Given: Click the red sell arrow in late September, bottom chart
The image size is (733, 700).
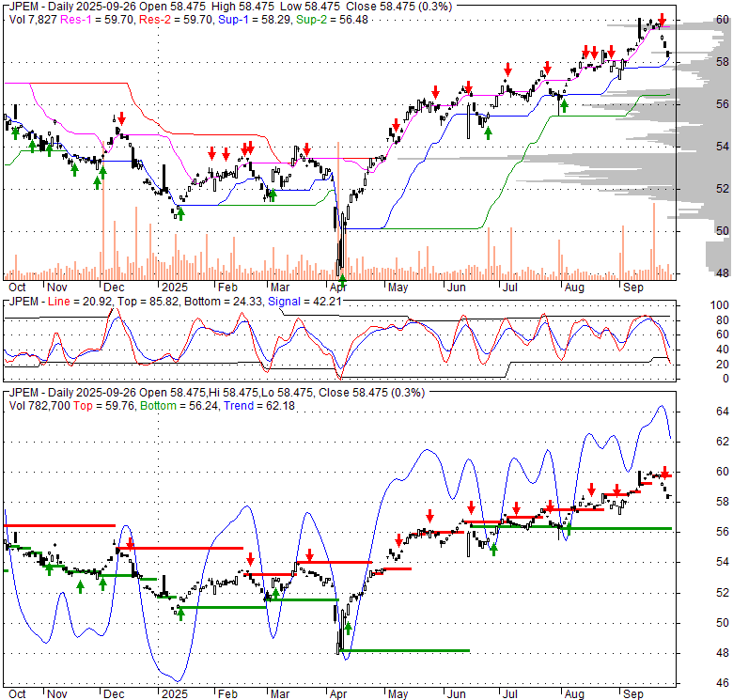Looking at the screenshot, I should (x=664, y=473).
